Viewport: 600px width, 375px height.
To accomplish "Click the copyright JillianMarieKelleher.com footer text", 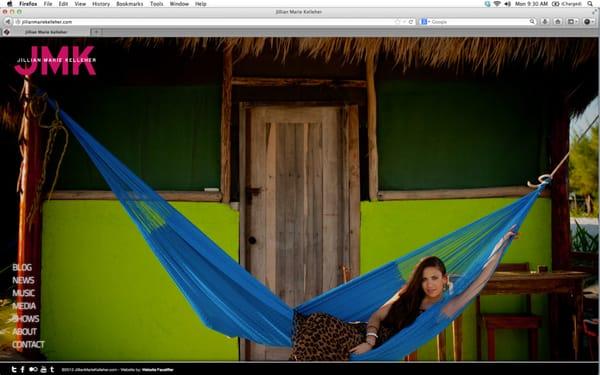I will tap(90, 370).
